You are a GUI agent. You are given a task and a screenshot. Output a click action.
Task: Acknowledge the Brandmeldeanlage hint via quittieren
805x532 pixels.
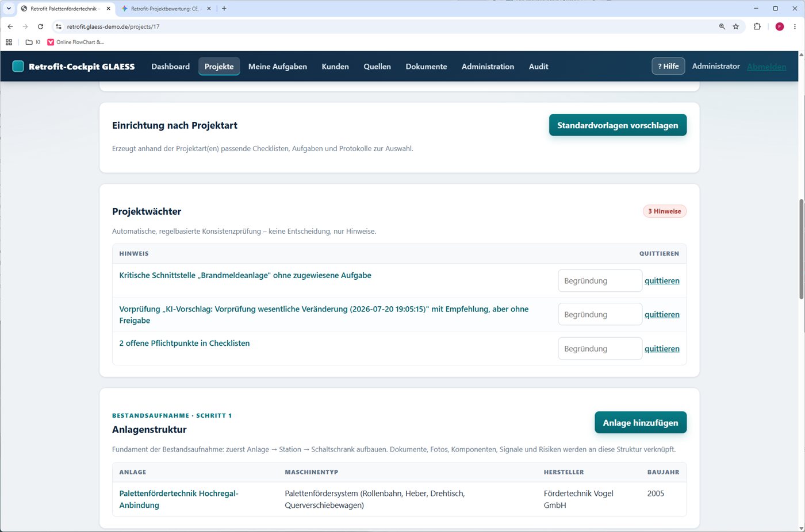point(662,281)
